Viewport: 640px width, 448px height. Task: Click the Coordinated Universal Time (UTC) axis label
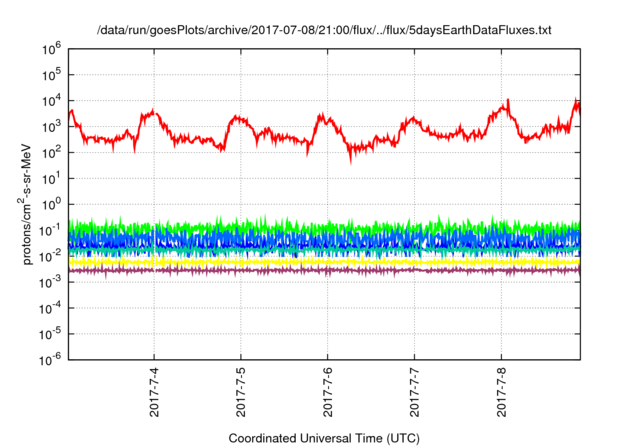tap(324, 438)
